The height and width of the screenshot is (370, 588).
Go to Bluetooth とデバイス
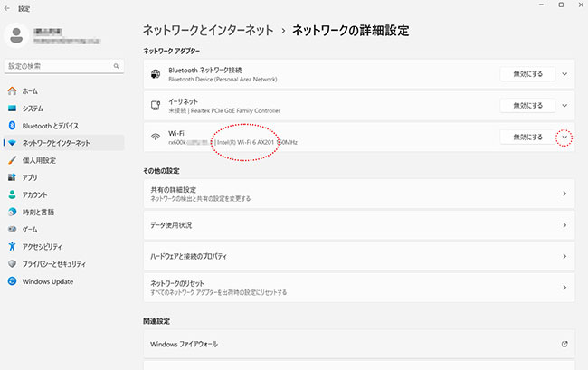[x=63, y=126]
